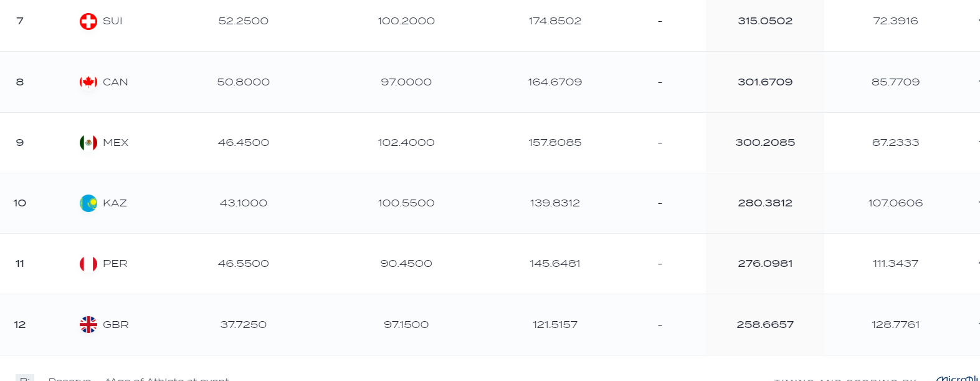Open the GBR team label
The width and height of the screenshot is (980, 381).
pyautogui.click(x=116, y=325)
